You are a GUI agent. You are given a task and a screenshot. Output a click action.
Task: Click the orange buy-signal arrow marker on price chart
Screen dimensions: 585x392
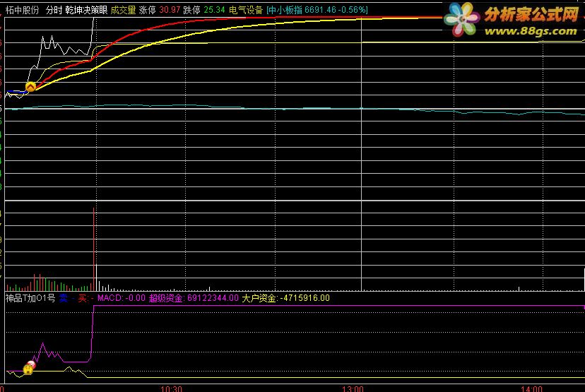30,87
